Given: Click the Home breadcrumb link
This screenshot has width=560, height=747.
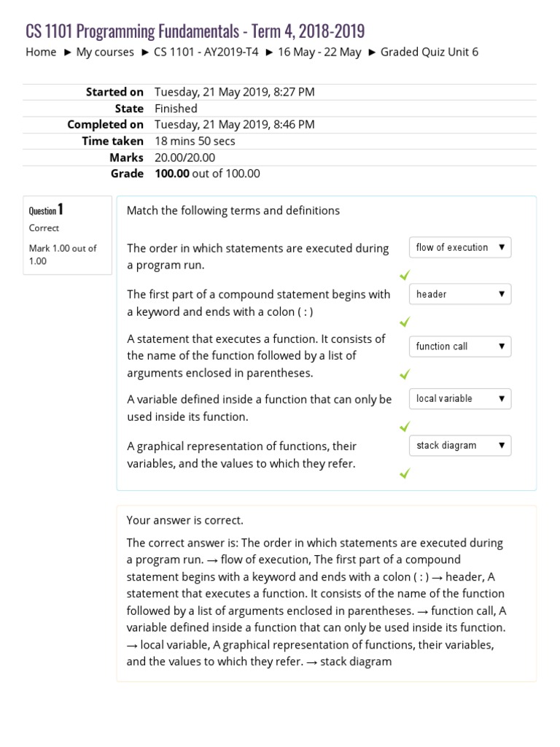Looking at the screenshot, I should [41, 52].
